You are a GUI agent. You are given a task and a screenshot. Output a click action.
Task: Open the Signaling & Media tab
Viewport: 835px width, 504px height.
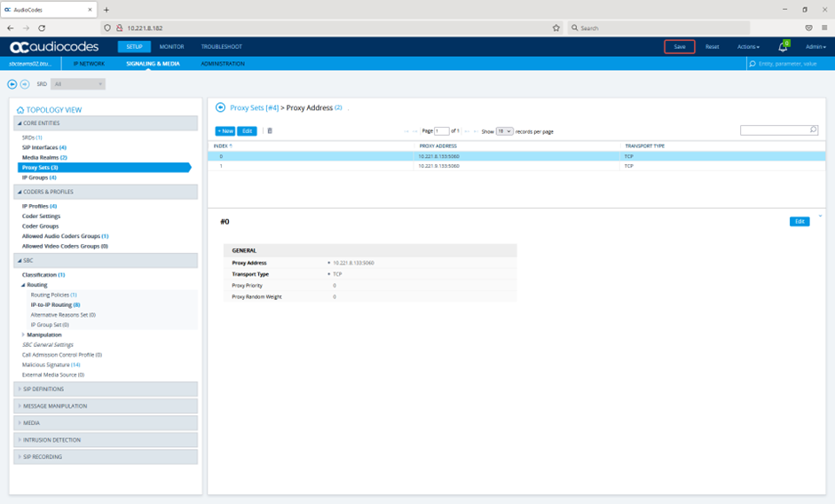tap(153, 64)
